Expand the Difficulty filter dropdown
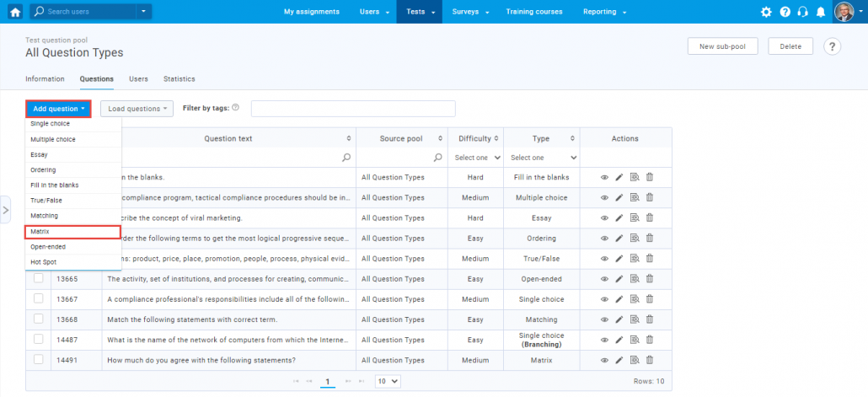This screenshot has height=397, width=868. pos(478,158)
